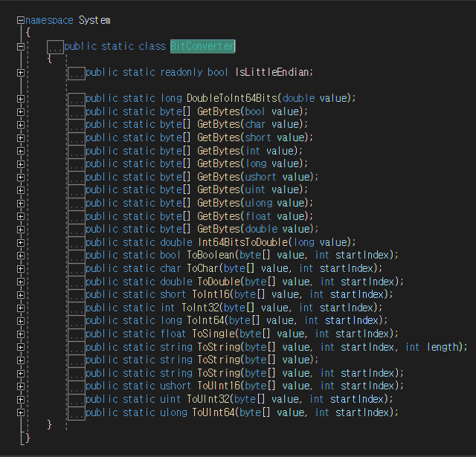Expand outlining for GetBytes(char value)
This screenshot has width=476, height=457.
21,125
